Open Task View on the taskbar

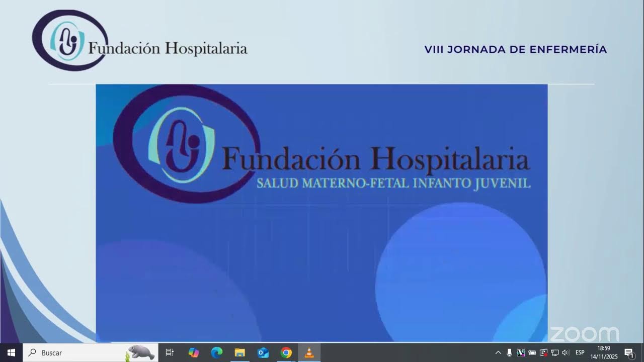[170, 352]
